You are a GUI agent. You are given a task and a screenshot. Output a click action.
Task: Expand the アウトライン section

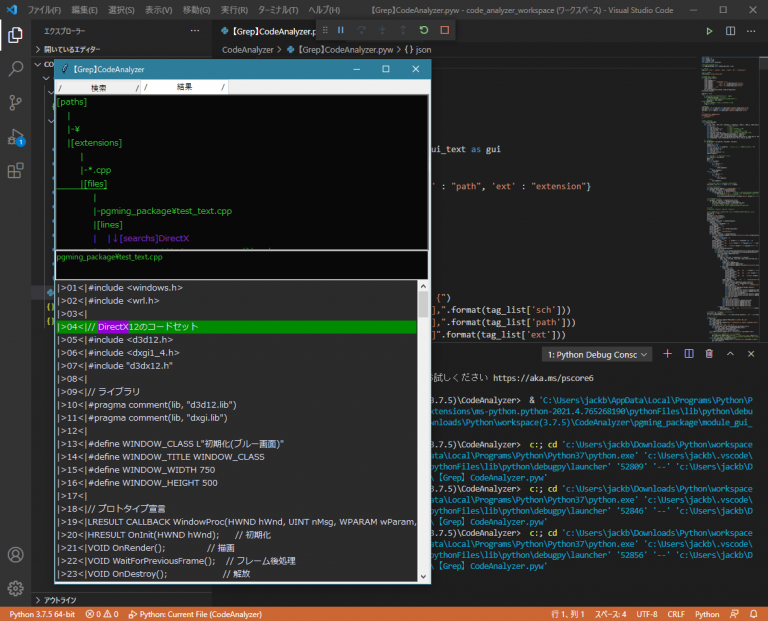60,599
